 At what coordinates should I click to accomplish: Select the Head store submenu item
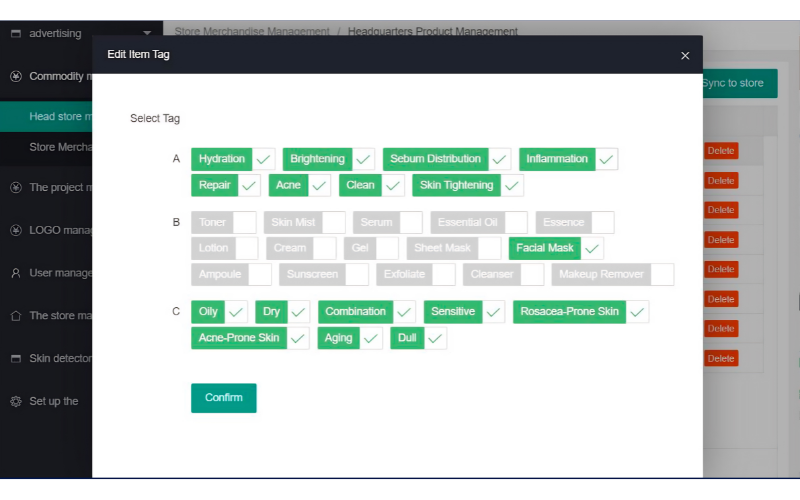pos(46,116)
